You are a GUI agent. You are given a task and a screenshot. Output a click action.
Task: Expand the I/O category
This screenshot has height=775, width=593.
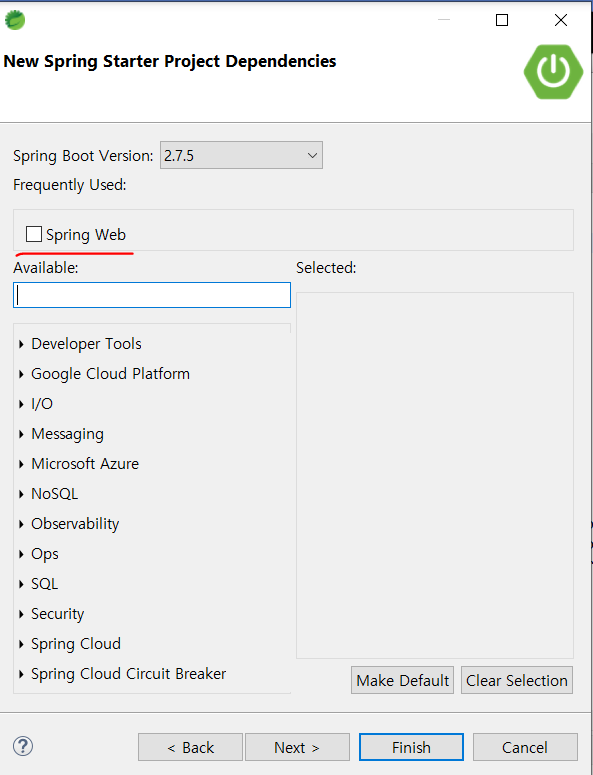[x=21, y=404]
